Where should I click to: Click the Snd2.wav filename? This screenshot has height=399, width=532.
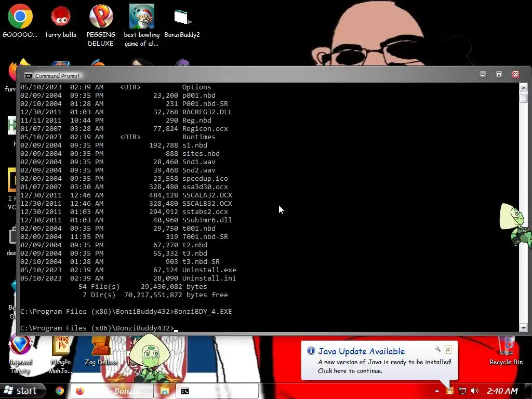[x=198, y=170]
